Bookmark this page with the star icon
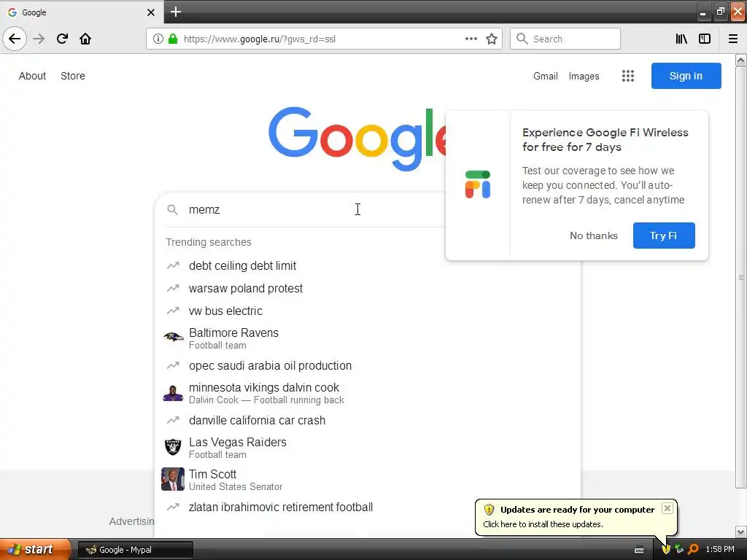Screen dimensions: 747x560 point(492,39)
